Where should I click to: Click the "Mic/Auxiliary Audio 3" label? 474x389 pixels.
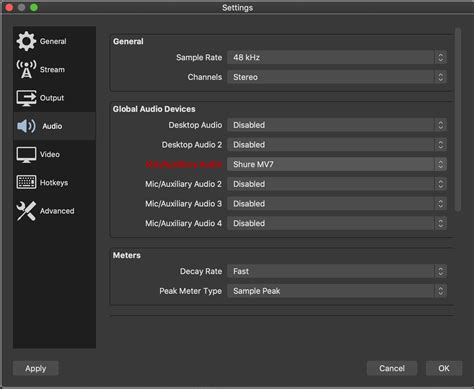(x=183, y=204)
